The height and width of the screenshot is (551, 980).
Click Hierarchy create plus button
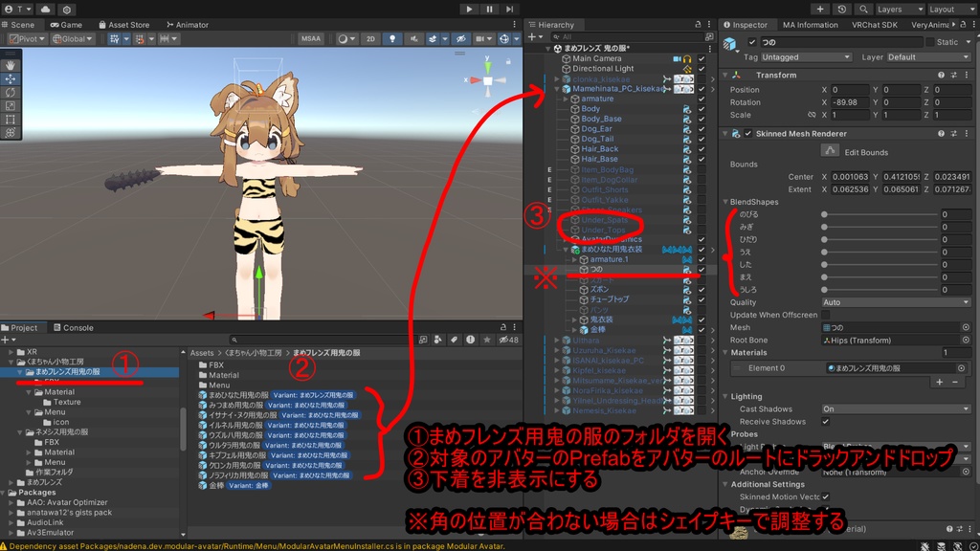[532, 37]
